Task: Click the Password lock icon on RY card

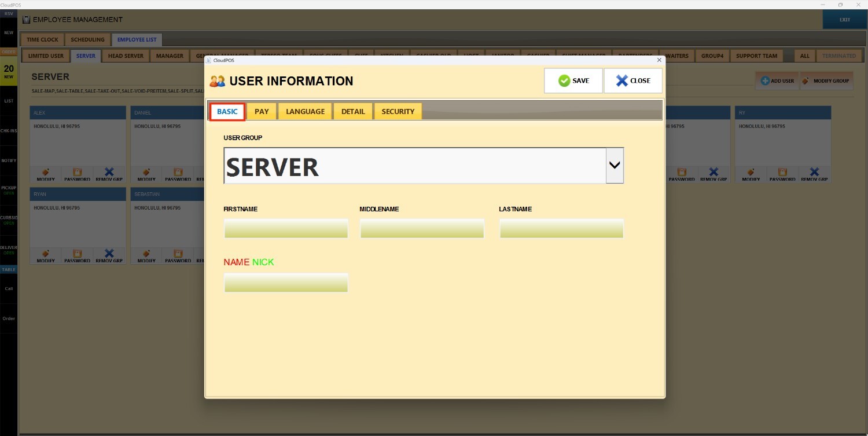Action: [783, 172]
